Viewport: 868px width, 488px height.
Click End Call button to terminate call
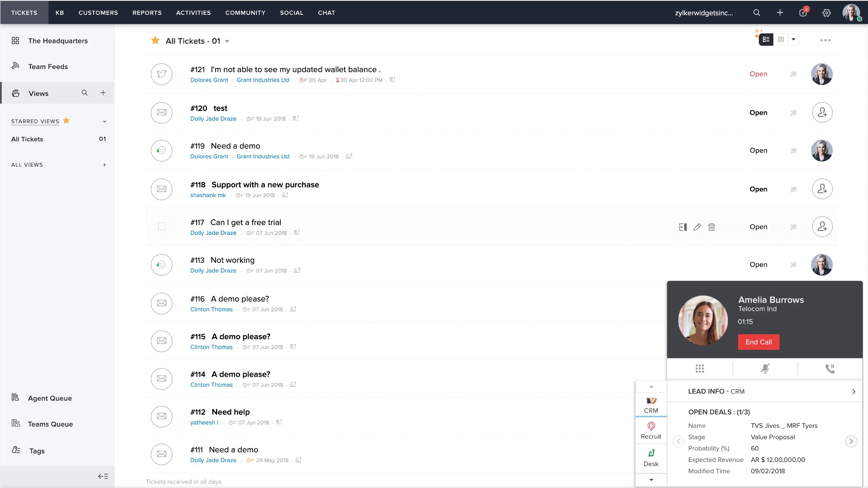coord(758,341)
